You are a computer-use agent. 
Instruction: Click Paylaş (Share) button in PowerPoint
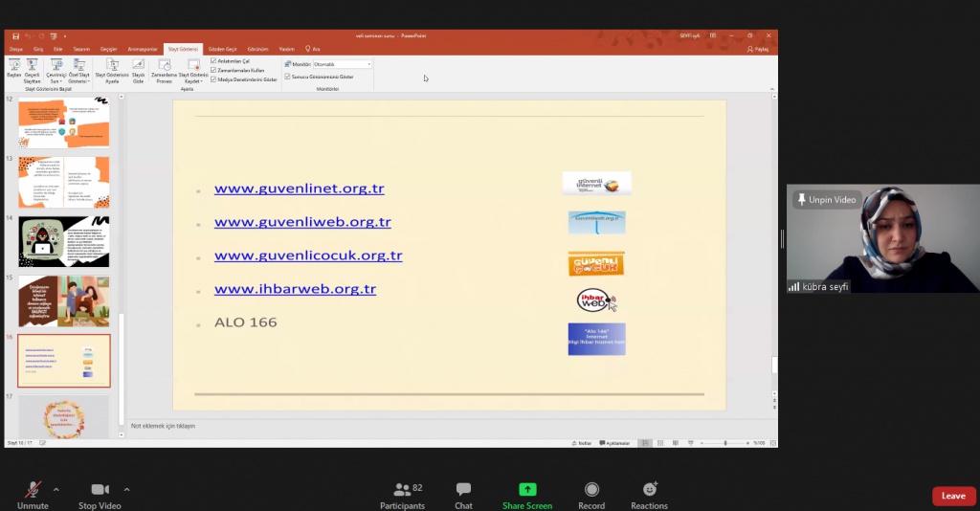[758, 49]
